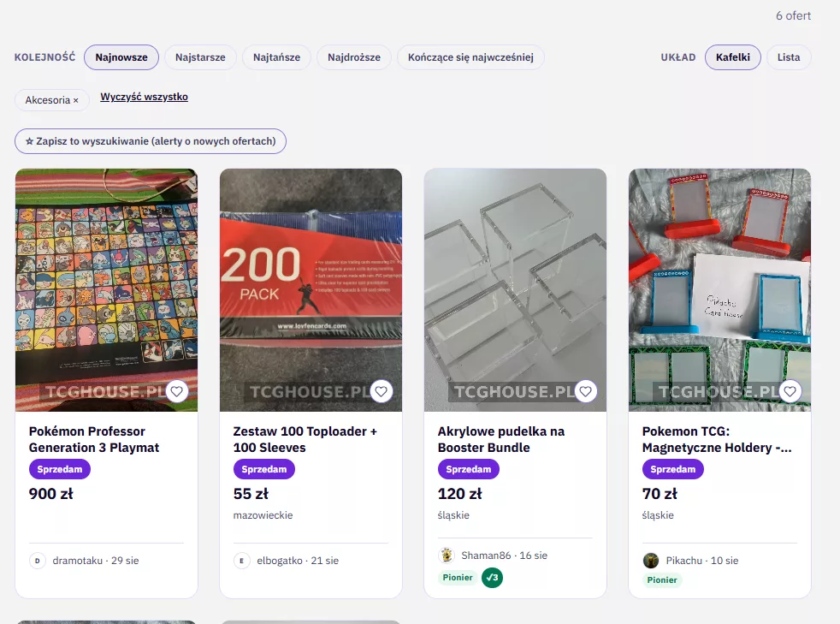
Task: Sort by Kończące się najwcześniej
Action: click(470, 57)
